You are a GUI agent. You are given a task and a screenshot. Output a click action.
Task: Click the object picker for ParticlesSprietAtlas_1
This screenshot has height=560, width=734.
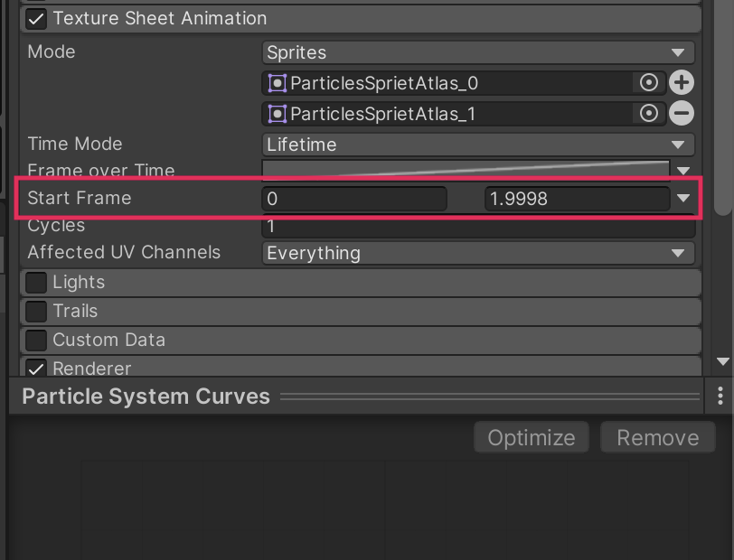[x=648, y=113]
